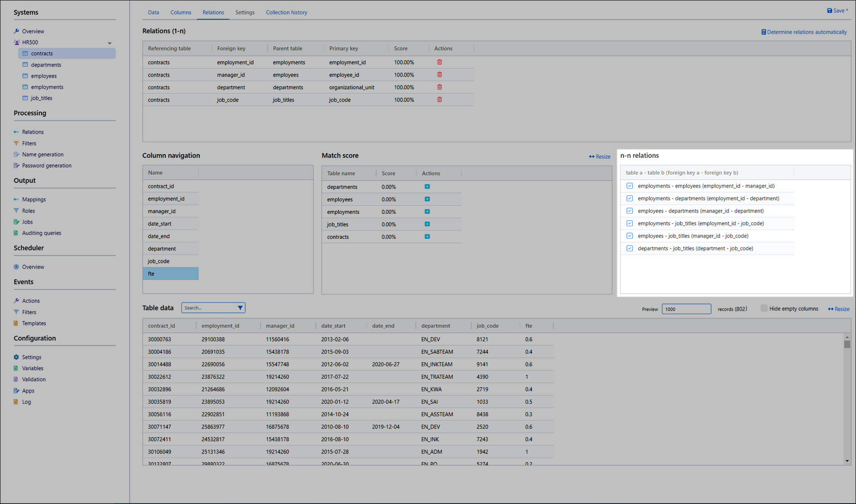Click the Preview records input field
856x504 pixels.
coord(686,309)
